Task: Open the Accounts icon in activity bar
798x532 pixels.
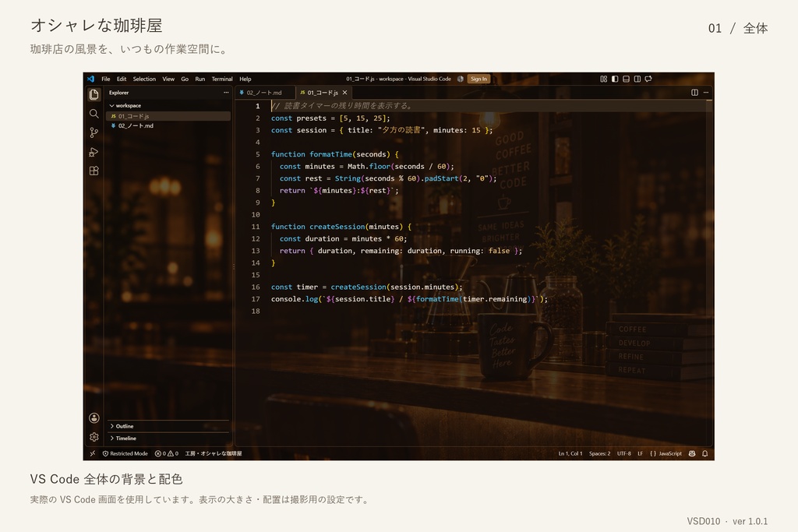Action: tap(94, 418)
